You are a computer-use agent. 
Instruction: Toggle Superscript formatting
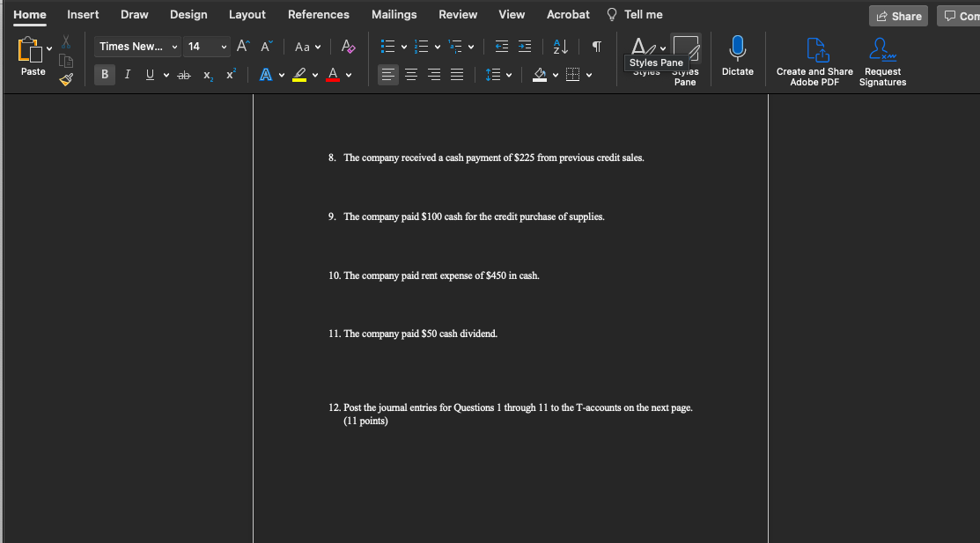[231, 74]
